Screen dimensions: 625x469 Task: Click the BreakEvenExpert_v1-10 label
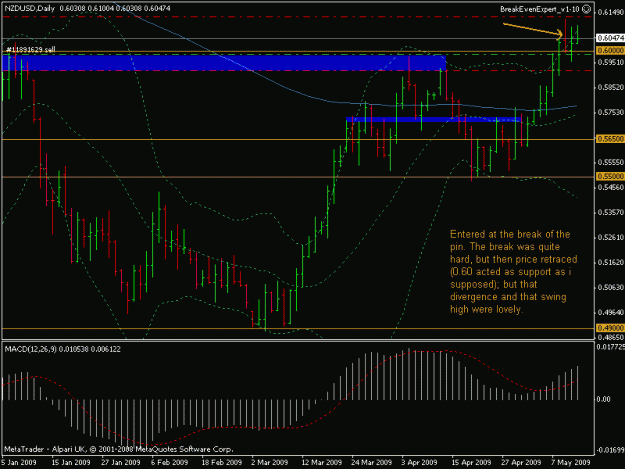click(x=539, y=9)
